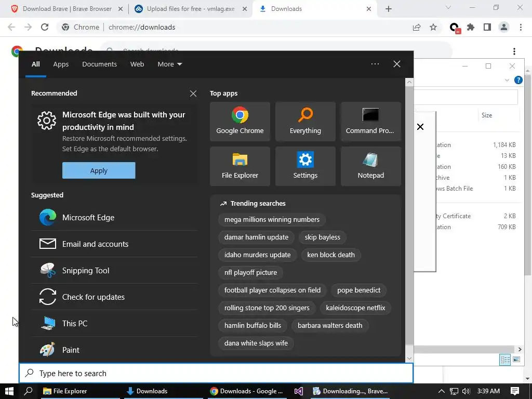The width and height of the screenshot is (532, 399).
Task: Select ken block death trending search
Action: (331, 255)
